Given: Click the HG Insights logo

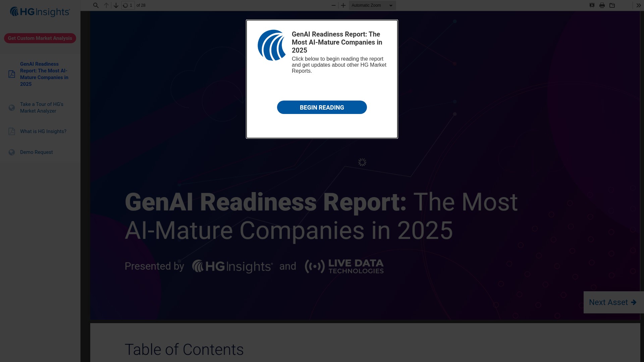Looking at the screenshot, I should 40,12.
